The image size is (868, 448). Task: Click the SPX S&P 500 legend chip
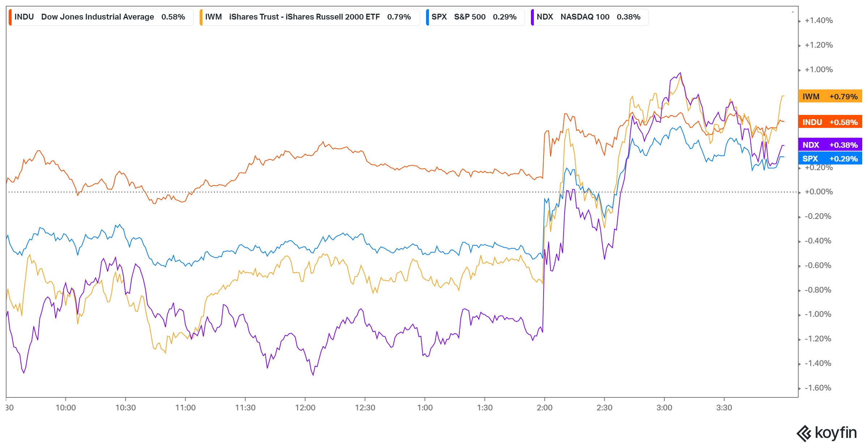(475, 17)
